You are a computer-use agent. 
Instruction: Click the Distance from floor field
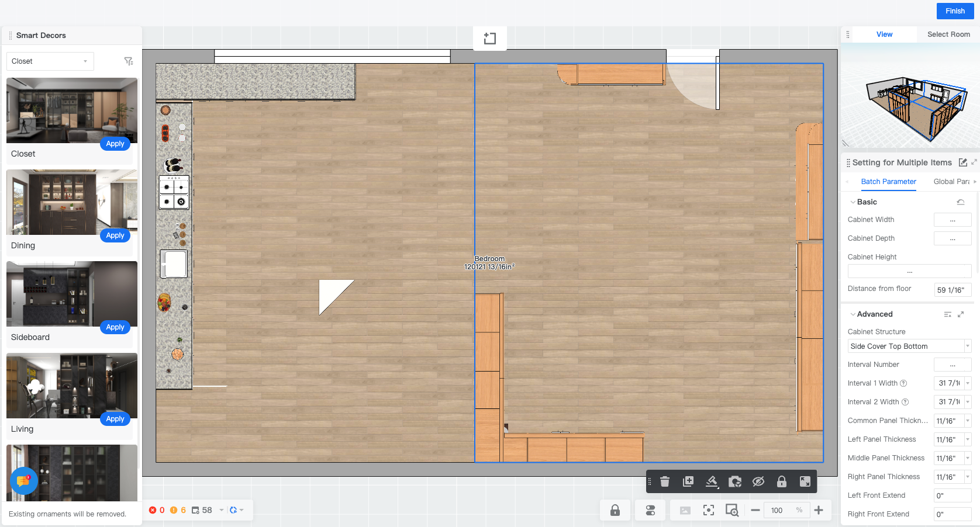tap(953, 290)
